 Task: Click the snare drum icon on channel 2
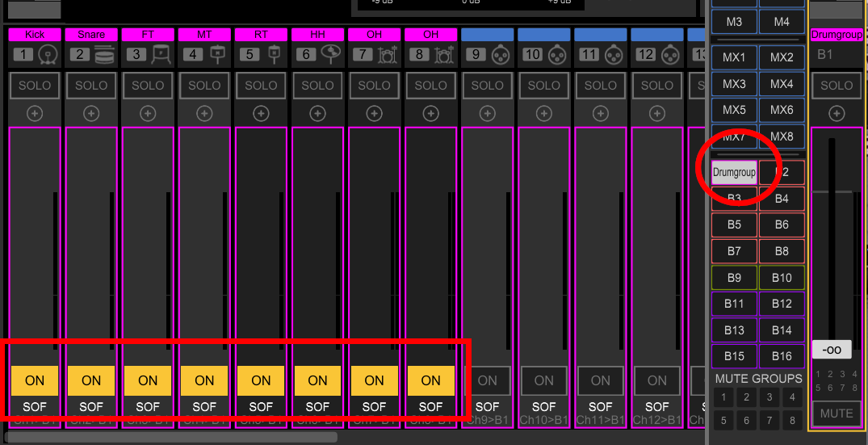point(104,55)
